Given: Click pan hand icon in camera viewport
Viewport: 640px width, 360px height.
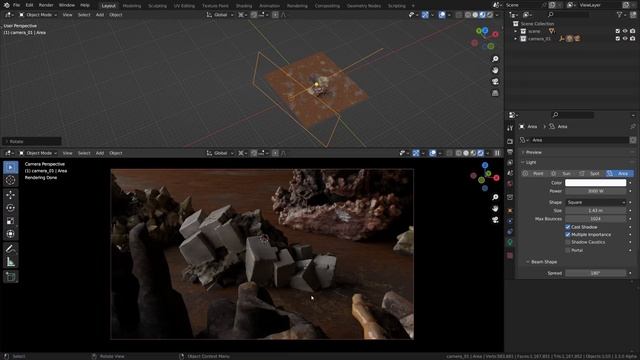Looking at the screenshot, I should click(495, 209).
